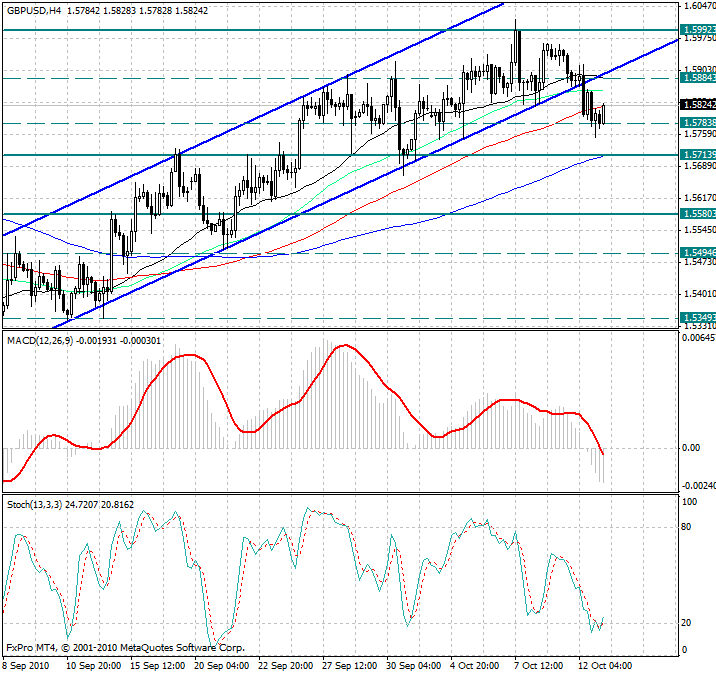Click the 20 Stochastic level label

686,623
